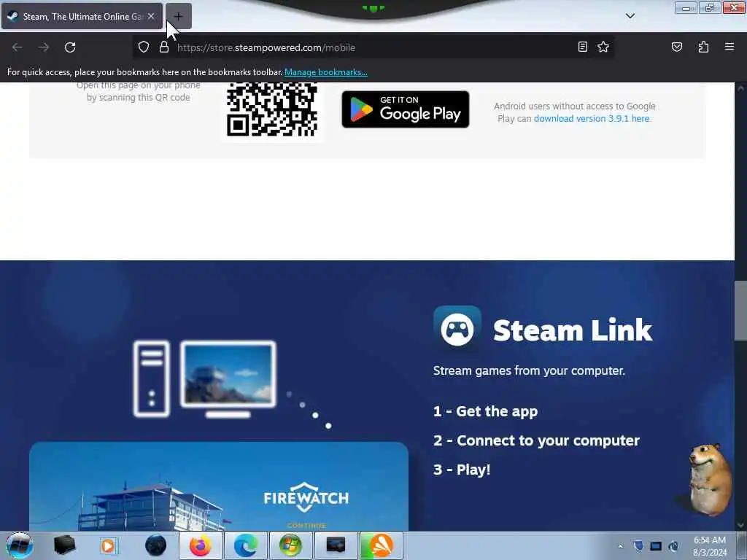Viewport: 747px width, 560px height.
Task: Click the Steam Link app icon
Action: pyautogui.click(x=457, y=329)
